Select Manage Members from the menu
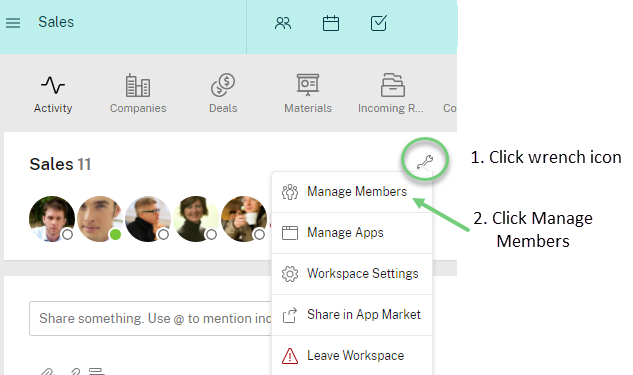The height and width of the screenshot is (375, 633). tap(352, 192)
